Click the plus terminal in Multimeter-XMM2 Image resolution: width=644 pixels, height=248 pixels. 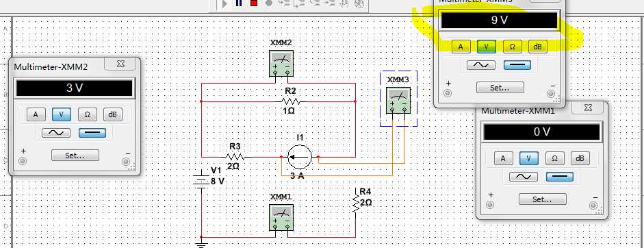tap(23, 161)
